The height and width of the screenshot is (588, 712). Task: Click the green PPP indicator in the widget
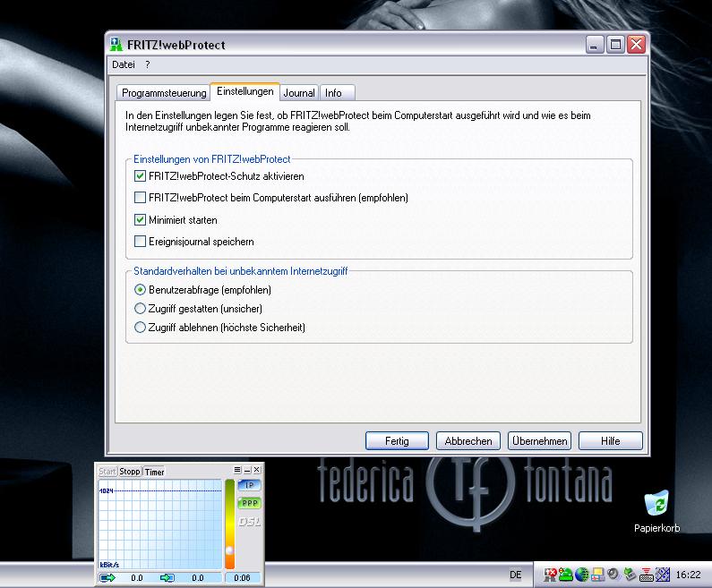249,503
